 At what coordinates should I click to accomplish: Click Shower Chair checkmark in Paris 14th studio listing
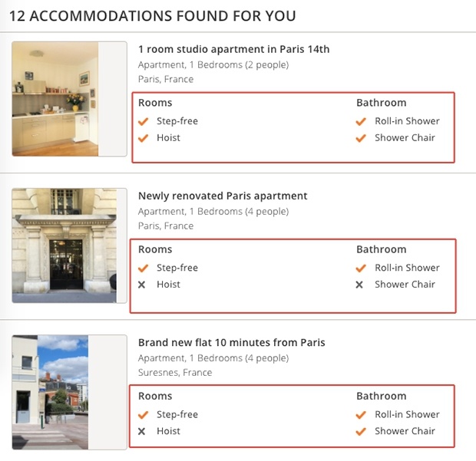click(361, 138)
